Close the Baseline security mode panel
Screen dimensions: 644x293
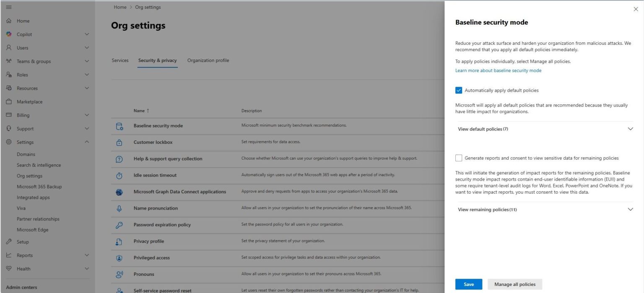[636, 9]
